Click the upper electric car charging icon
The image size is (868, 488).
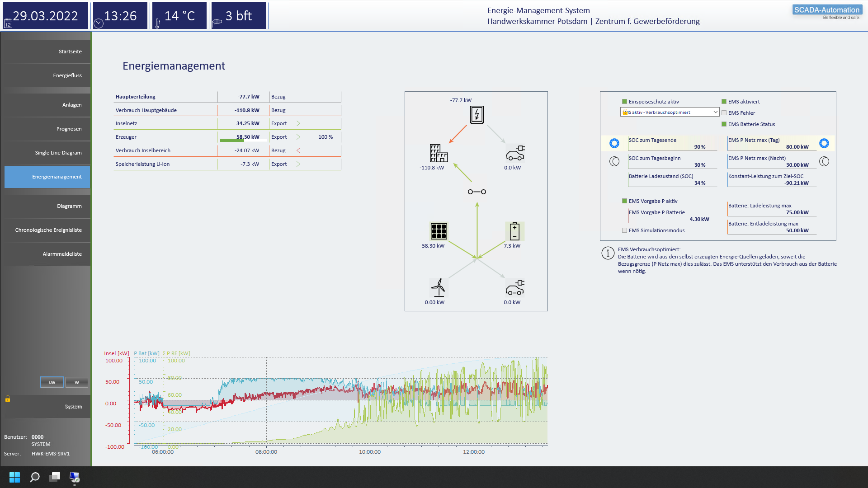[x=515, y=153]
